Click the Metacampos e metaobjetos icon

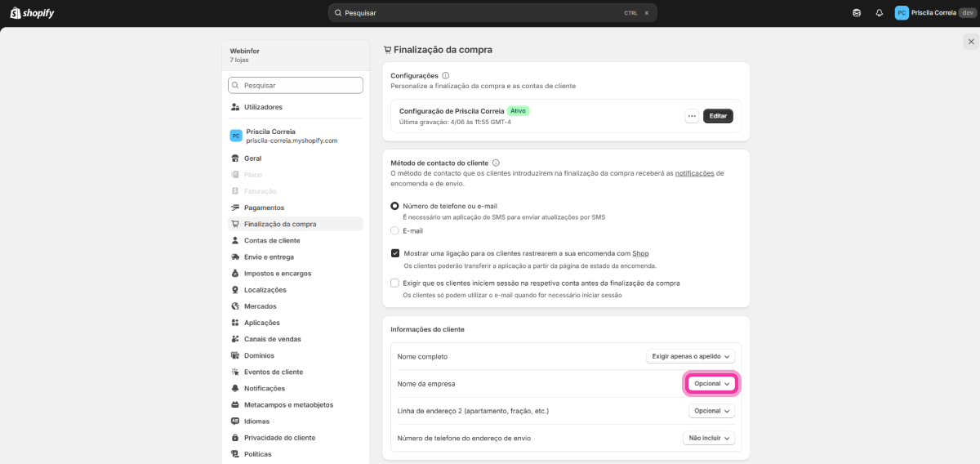235,404
